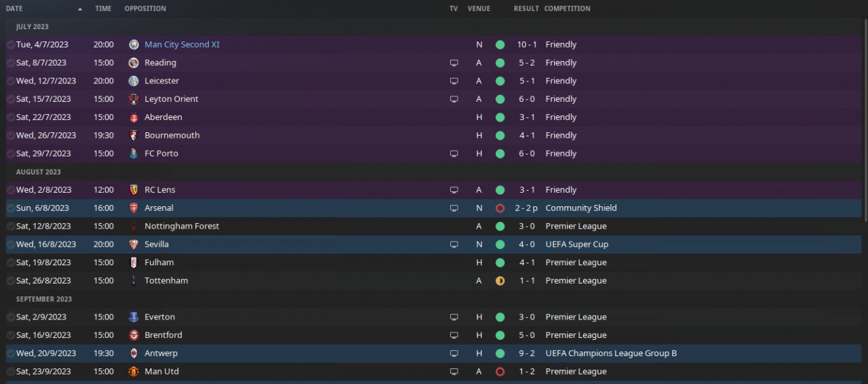The width and height of the screenshot is (868, 384).
Task: Click the Arsenal club badge icon
Action: click(134, 208)
